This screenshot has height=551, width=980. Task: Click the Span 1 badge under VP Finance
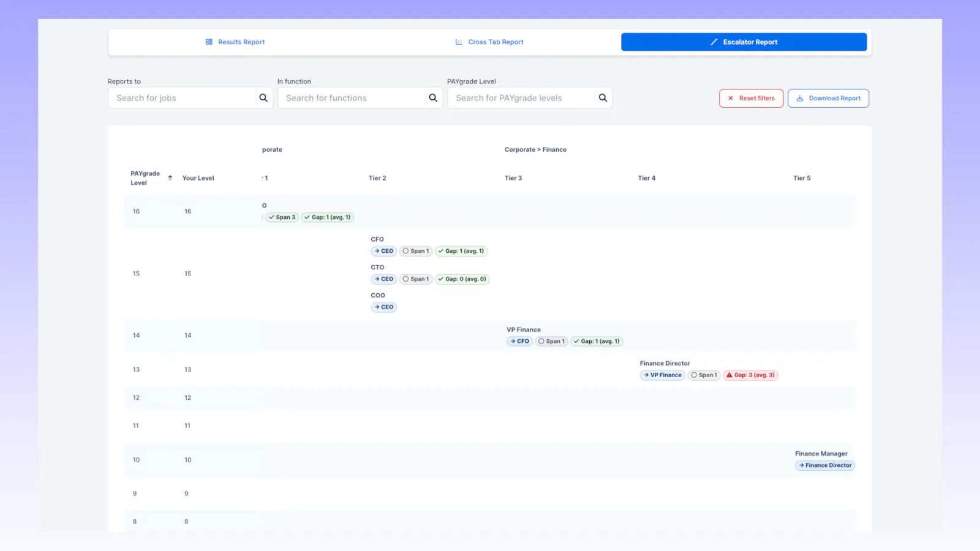[x=552, y=342]
